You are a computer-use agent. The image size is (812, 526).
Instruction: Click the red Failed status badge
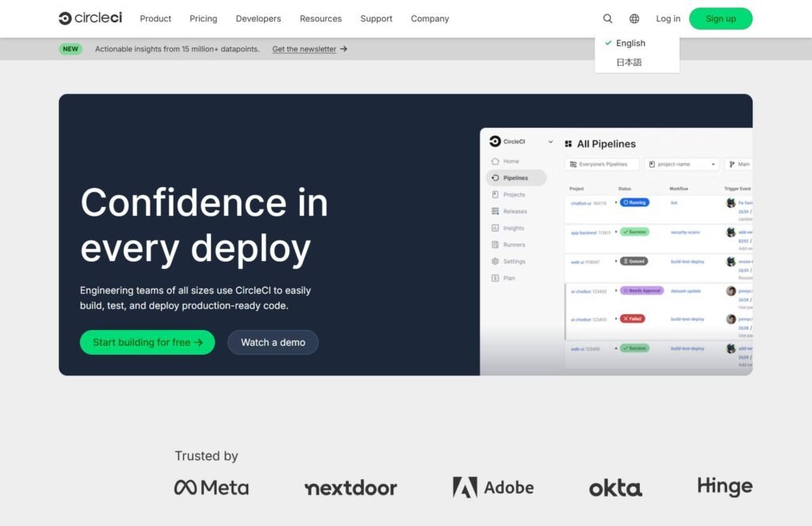[x=632, y=319]
